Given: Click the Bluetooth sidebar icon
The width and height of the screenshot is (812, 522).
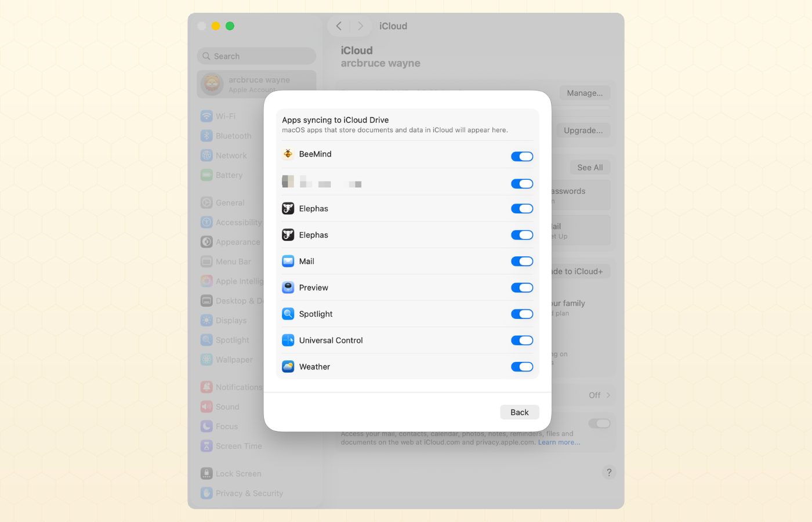Looking at the screenshot, I should [x=206, y=136].
